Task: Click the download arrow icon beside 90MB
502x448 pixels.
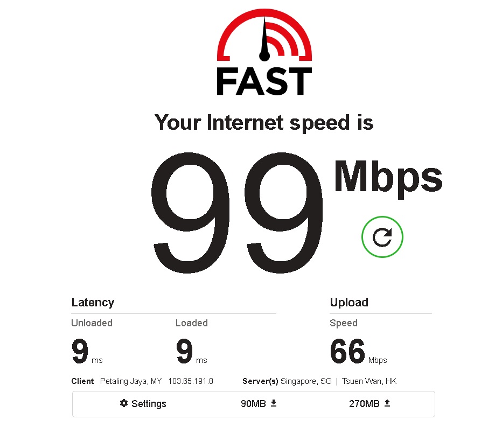Action: (x=274, y=403)
